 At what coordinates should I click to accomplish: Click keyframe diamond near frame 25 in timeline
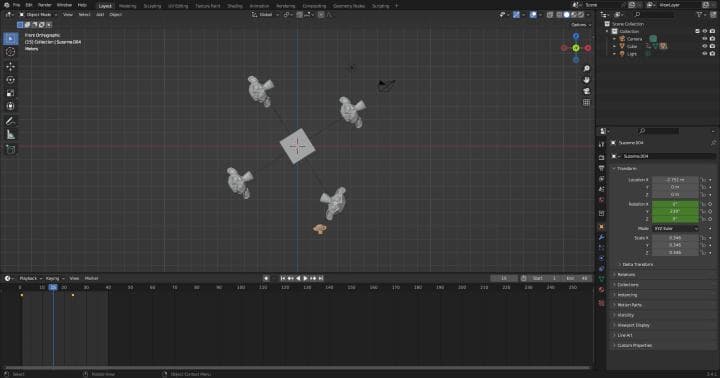coord(73,295)
